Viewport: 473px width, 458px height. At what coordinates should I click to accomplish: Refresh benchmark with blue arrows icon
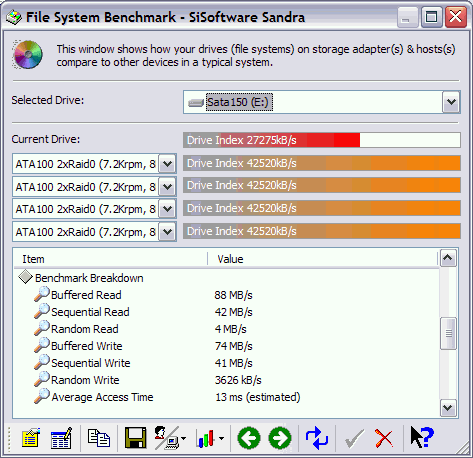[317, 438]
